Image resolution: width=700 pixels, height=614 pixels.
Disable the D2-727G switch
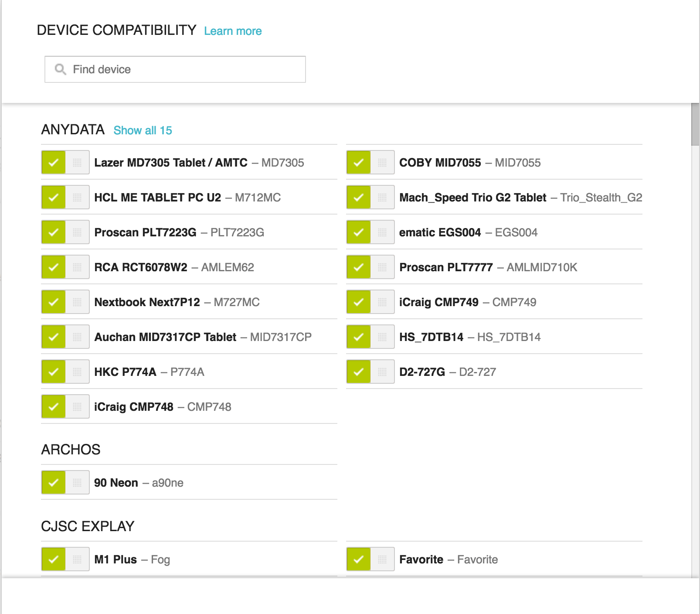(x=370, y=372)
